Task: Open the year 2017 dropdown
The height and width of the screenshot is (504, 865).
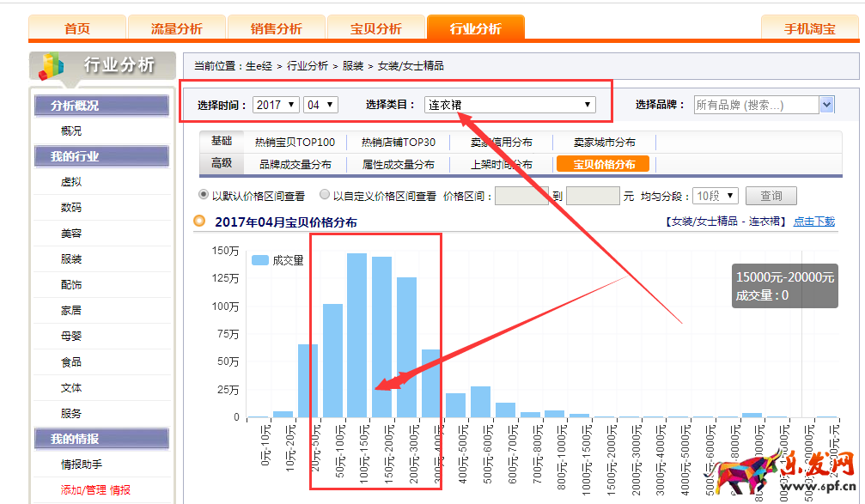Action: (x=276, y=105)
